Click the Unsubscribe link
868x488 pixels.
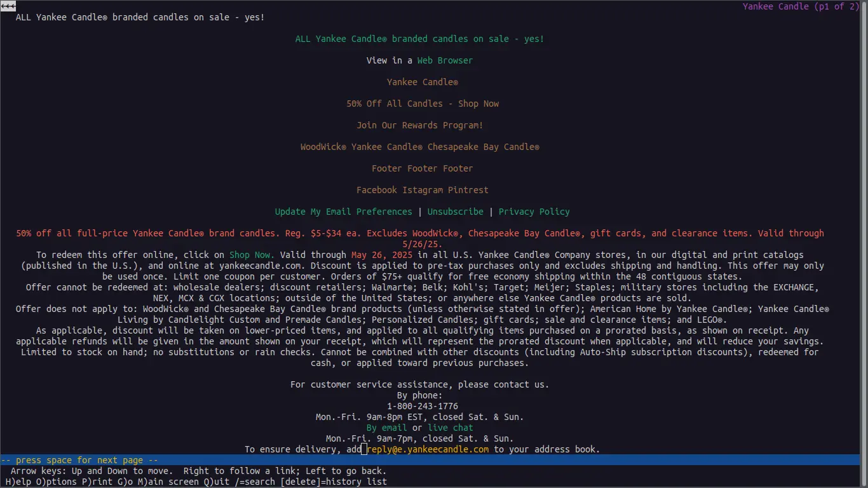455,212
